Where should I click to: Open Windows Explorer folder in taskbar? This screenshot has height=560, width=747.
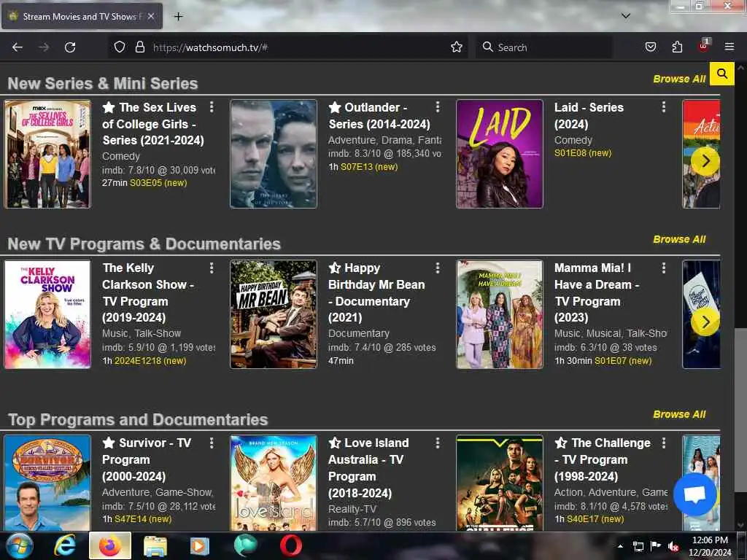tap(155, 546)
